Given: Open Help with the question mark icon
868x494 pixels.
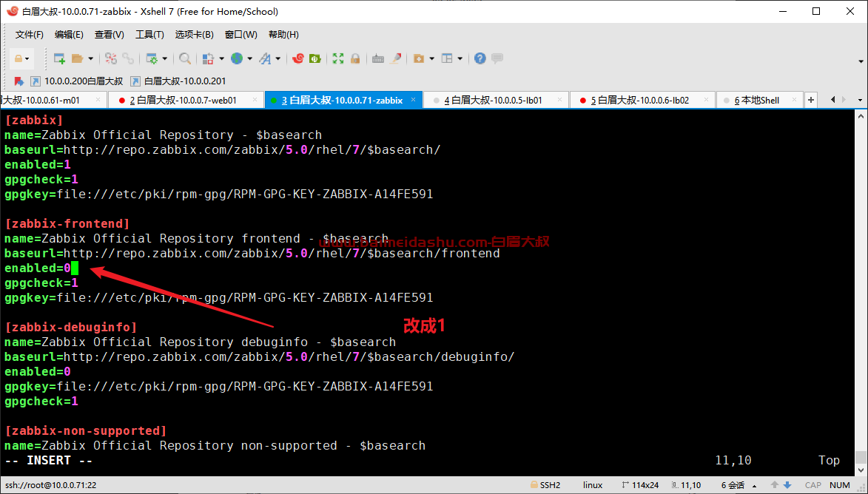Looking at the screenshot, I should (x=480, y=58).
